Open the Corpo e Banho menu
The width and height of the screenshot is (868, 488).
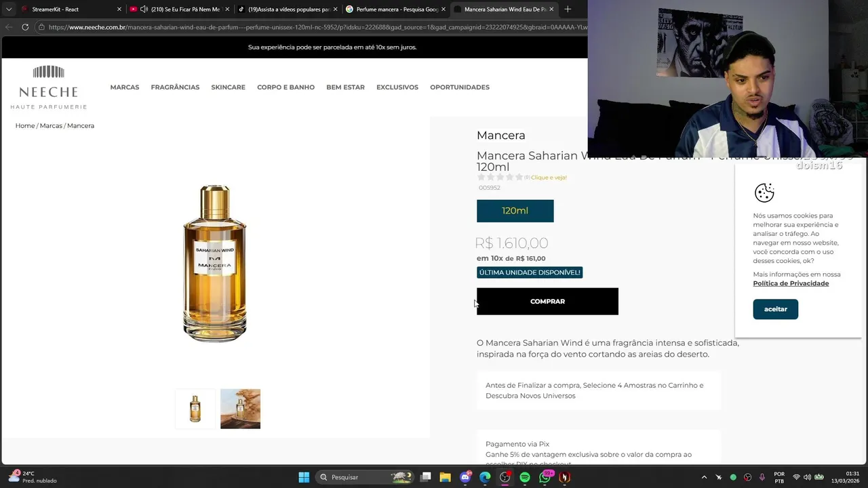coord(285,87)
